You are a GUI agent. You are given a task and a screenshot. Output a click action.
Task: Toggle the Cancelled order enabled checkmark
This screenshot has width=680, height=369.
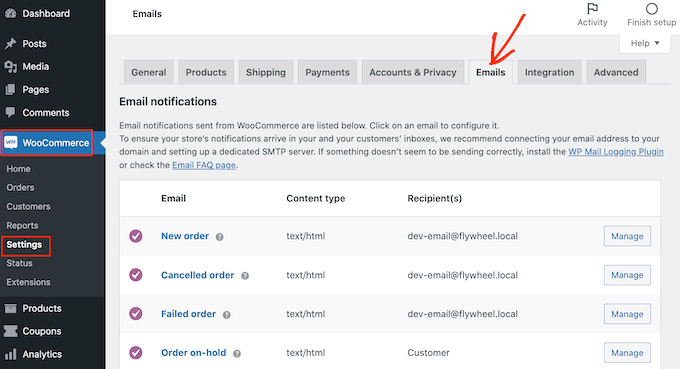[x=136, y=275]
